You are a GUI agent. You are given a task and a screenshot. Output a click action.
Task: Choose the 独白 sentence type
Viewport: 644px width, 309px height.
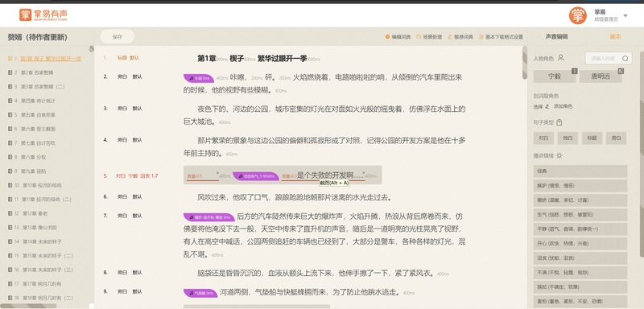(x=568, y=138)
